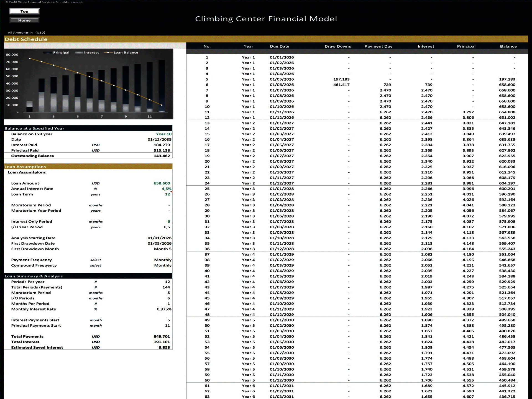532x399 pixels.
Task: Select the Loan Amount input cell
Action: [162, 183]
